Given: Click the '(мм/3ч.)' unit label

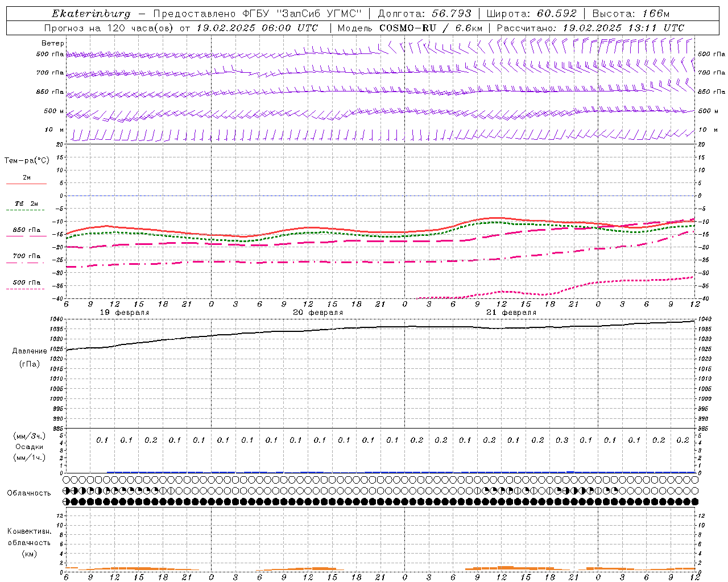Looking at the screenshot, I should 29,436.
